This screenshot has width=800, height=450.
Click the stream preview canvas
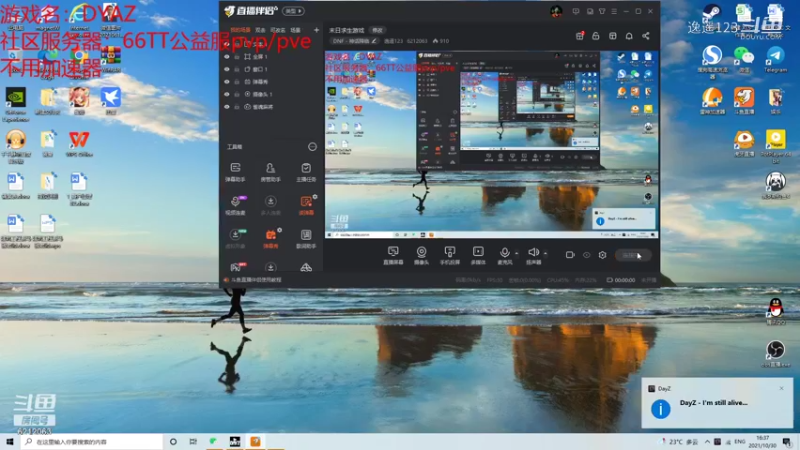pyautogui.click(x=491, y=144)
